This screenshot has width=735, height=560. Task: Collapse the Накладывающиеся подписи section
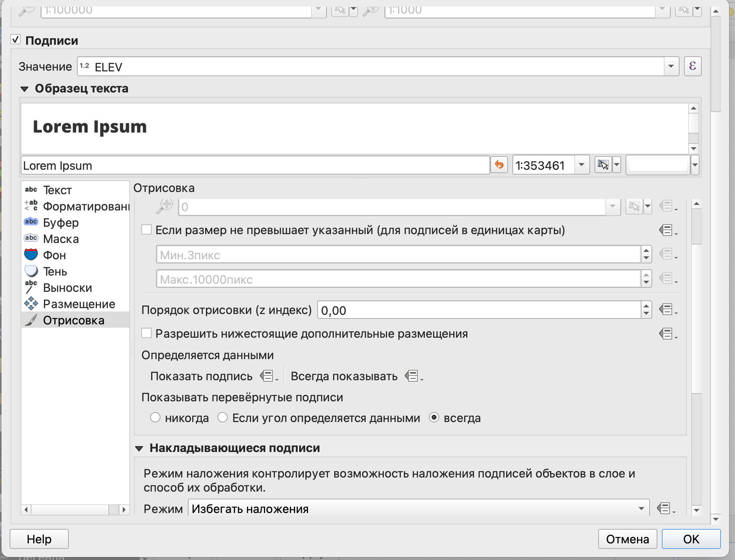[139, 448]
